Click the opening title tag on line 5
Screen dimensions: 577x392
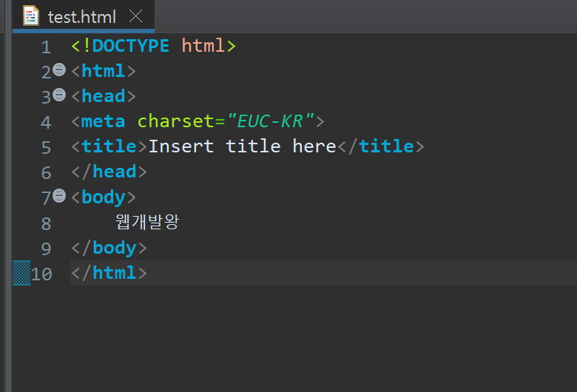pyautogui.click(x=109, y=146)
